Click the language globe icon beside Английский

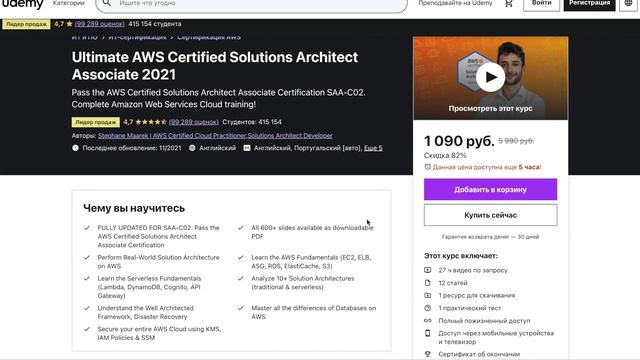pos(192,148)
